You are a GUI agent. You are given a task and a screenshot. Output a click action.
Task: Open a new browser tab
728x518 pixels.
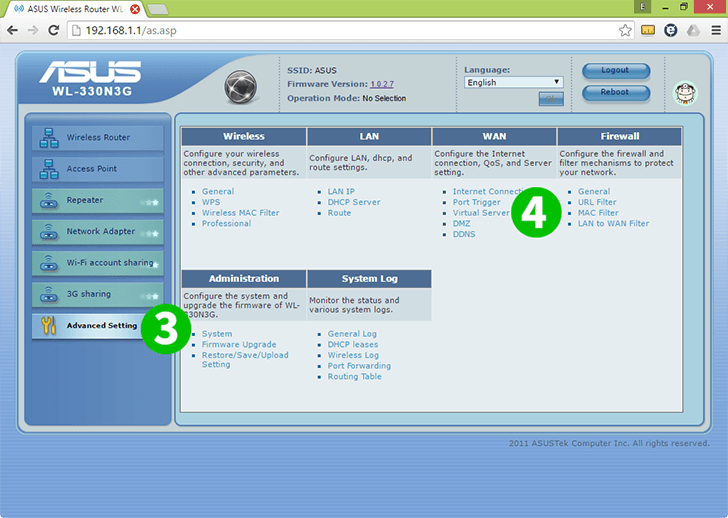[x=158, y=9]
